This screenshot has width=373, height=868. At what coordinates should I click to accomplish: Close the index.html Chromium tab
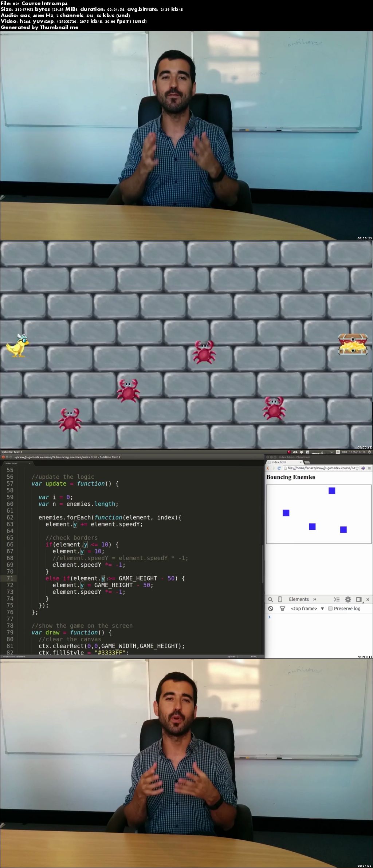(301, 462)
